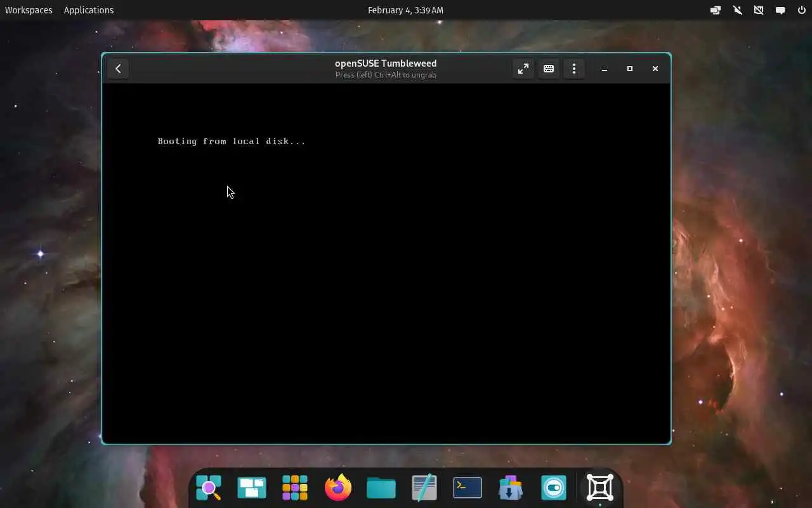The width and height of the screenshot is (812, 508).
Task: Open the disconnected network tray icon
Action: coord(759,10)
